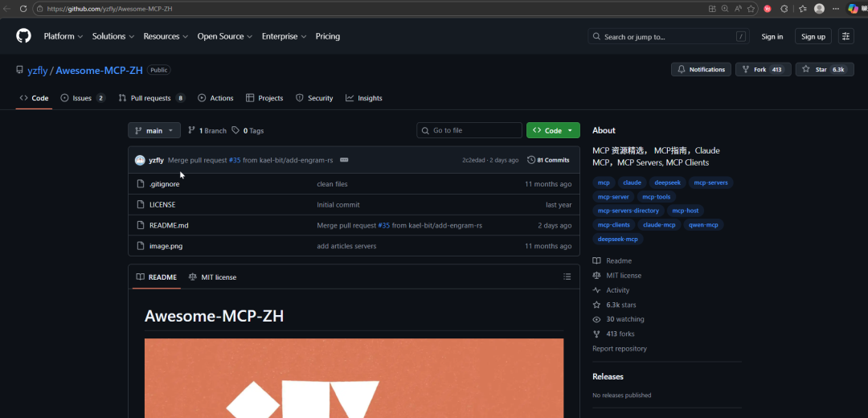Focus the Search or jump to field

668,36
